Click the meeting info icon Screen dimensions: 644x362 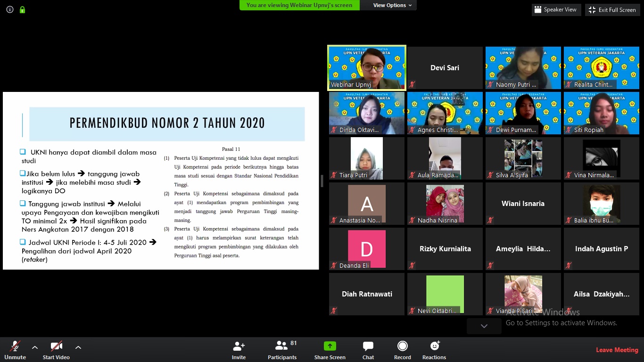(10, 9)
